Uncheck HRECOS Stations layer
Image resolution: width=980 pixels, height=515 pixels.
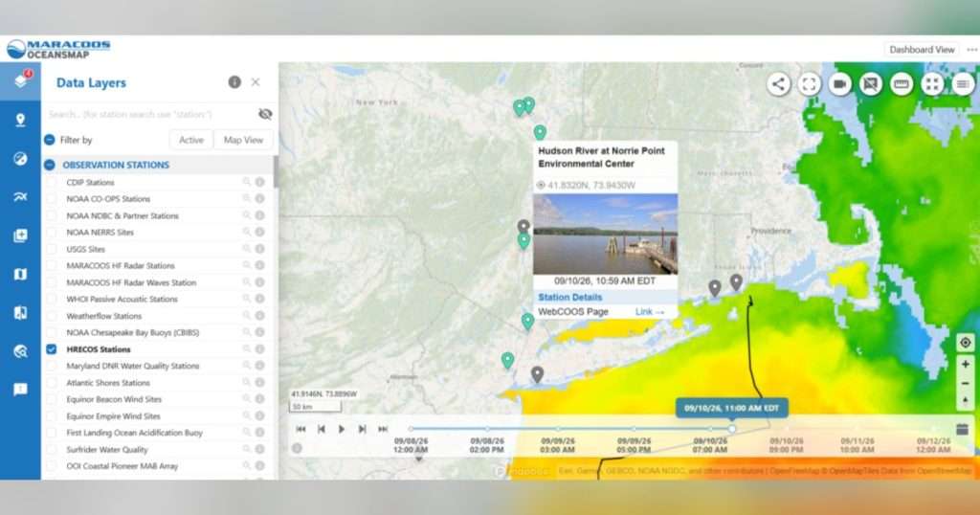point(52,349)
